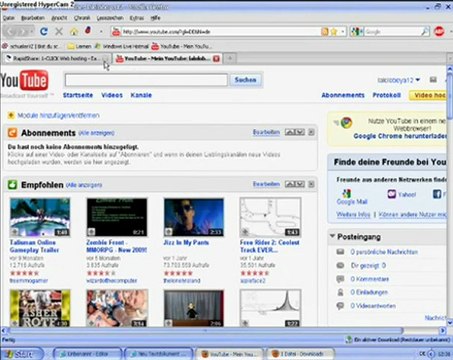Open the Windows Live Hotmail bookmark
The image size is (453, 360).
point(122,46)
